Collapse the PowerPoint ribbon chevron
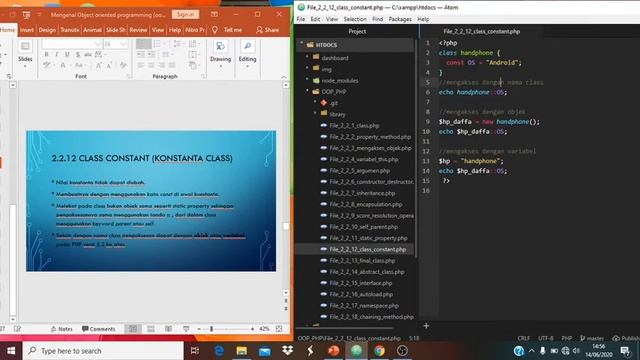640x360 pixels. 284,77
